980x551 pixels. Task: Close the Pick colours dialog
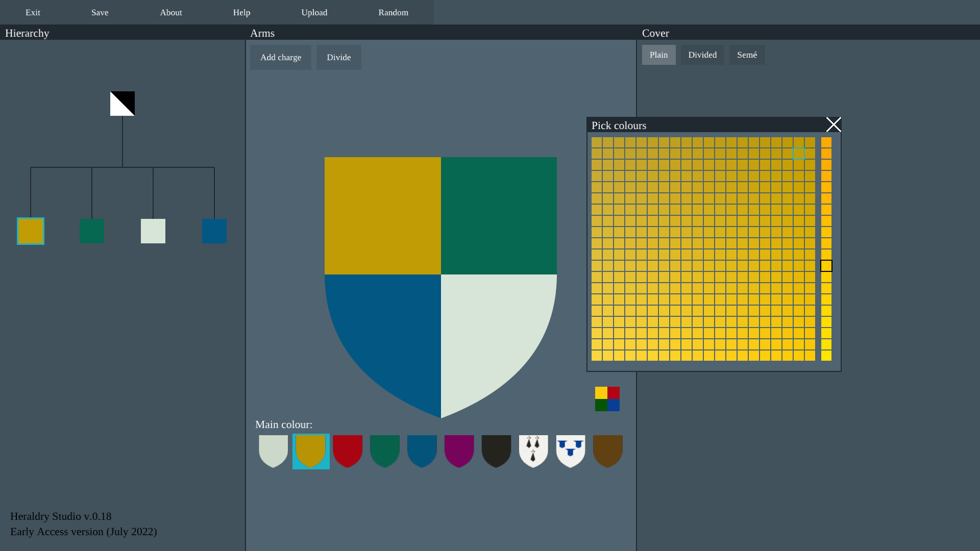834,124
